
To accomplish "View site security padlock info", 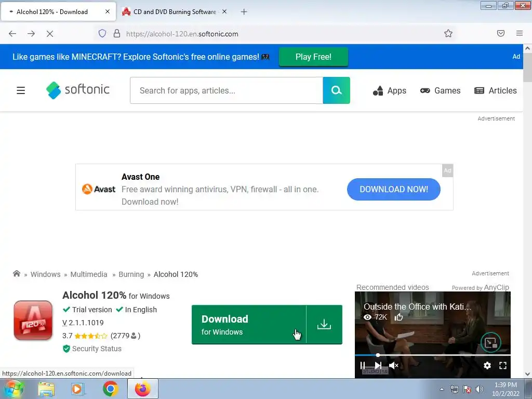I will click(117, 33).
